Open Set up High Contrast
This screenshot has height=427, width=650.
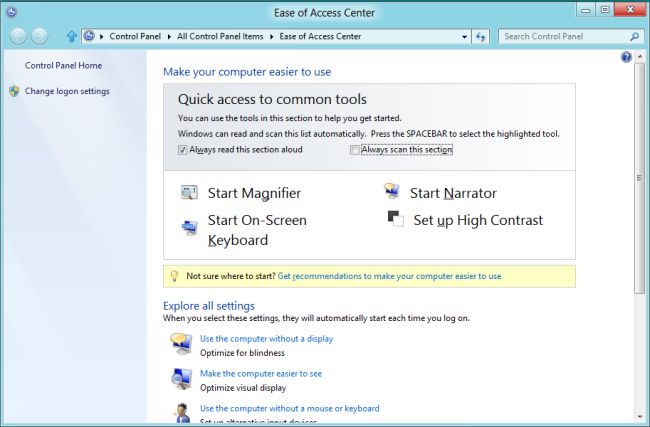[x=478, y=221]
